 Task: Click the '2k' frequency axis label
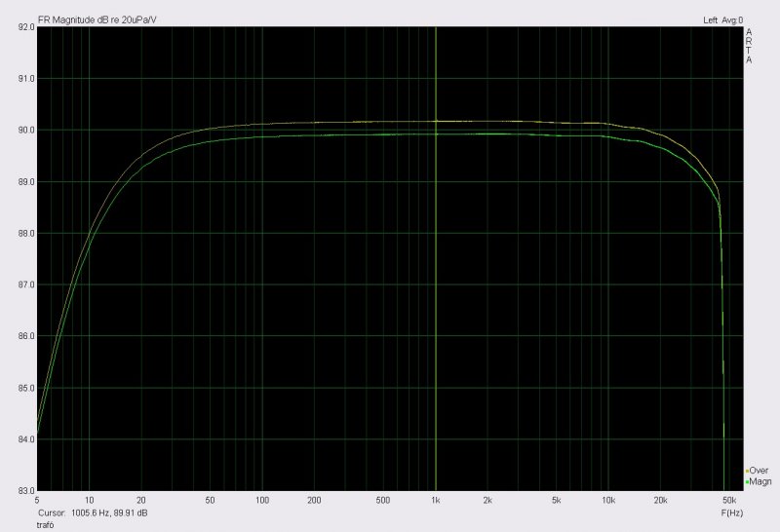point(487,500)
